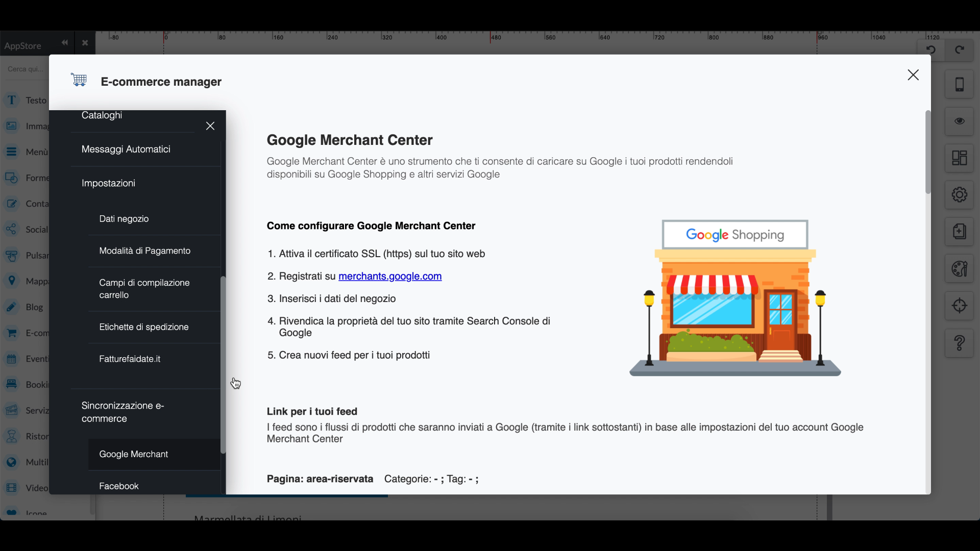Click the undo arrow icon
980x551 pixels.
coord(930,50)
